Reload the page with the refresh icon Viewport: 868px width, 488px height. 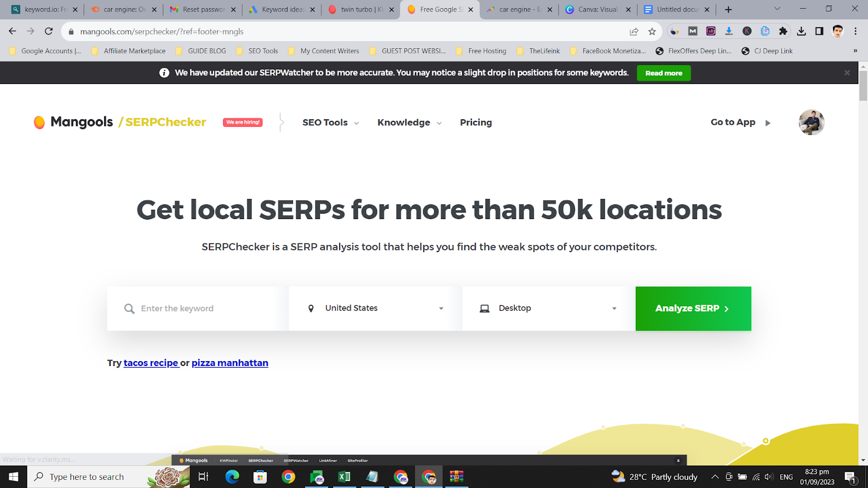point(49,31)
